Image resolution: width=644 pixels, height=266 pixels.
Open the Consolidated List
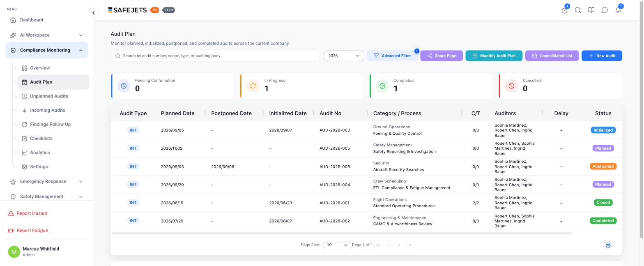tap(552, 56)
